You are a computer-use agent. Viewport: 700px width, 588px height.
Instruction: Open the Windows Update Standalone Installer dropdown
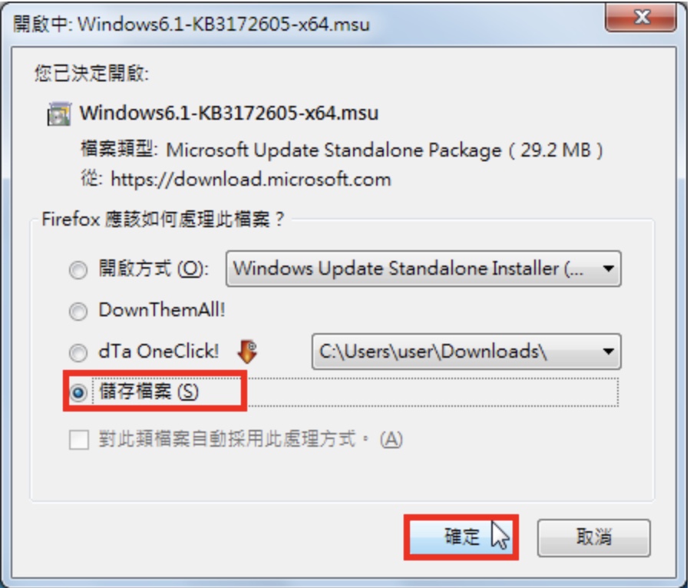pos(423,269)
